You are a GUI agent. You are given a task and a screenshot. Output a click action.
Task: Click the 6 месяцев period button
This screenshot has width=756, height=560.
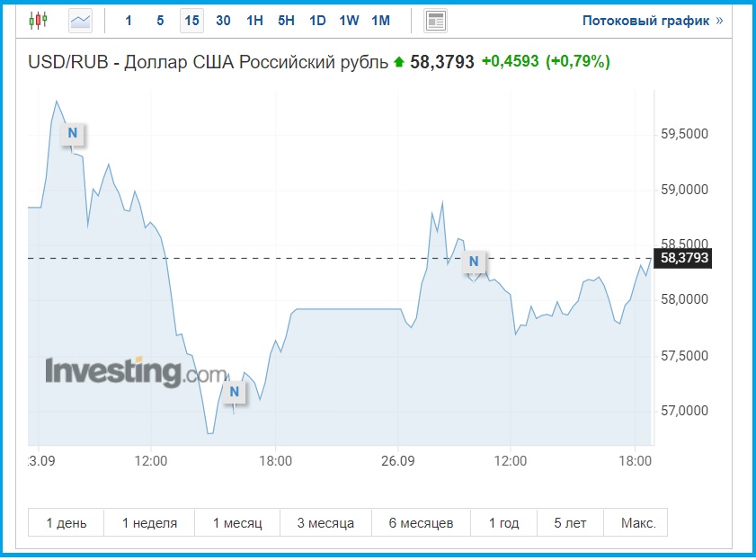[x=421, y=522]
